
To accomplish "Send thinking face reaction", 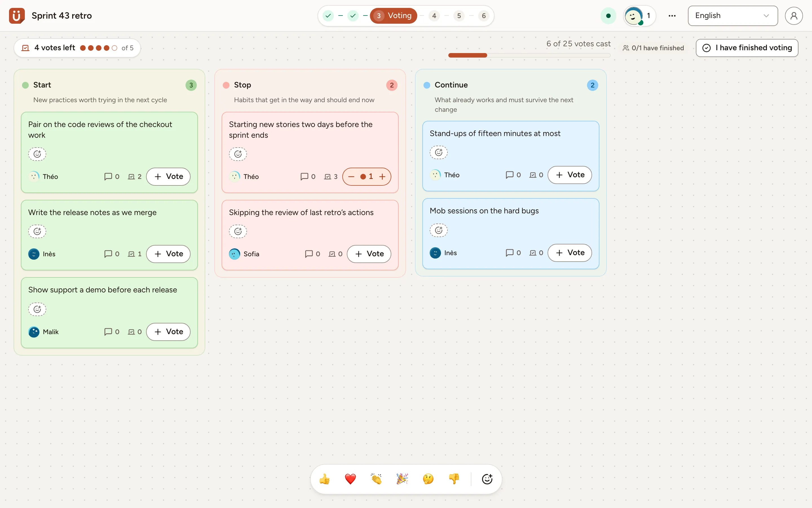I will pyautogui.click(x=428, y=479).
